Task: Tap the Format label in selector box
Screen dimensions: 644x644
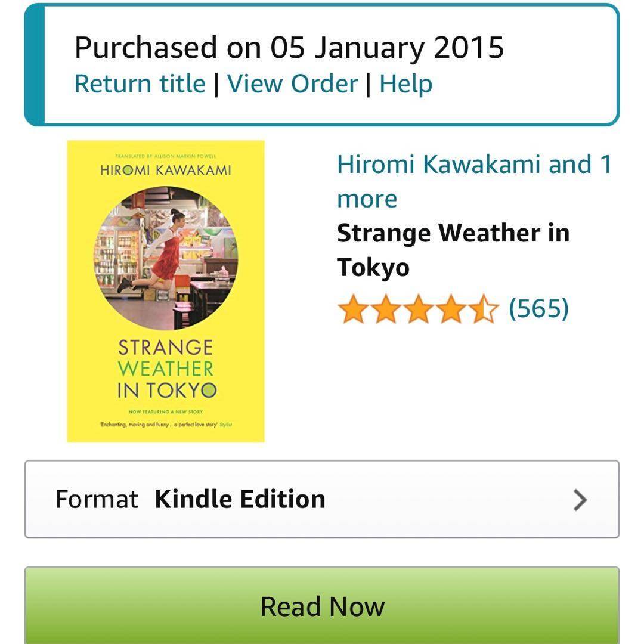Action: (x=97, y=500)
